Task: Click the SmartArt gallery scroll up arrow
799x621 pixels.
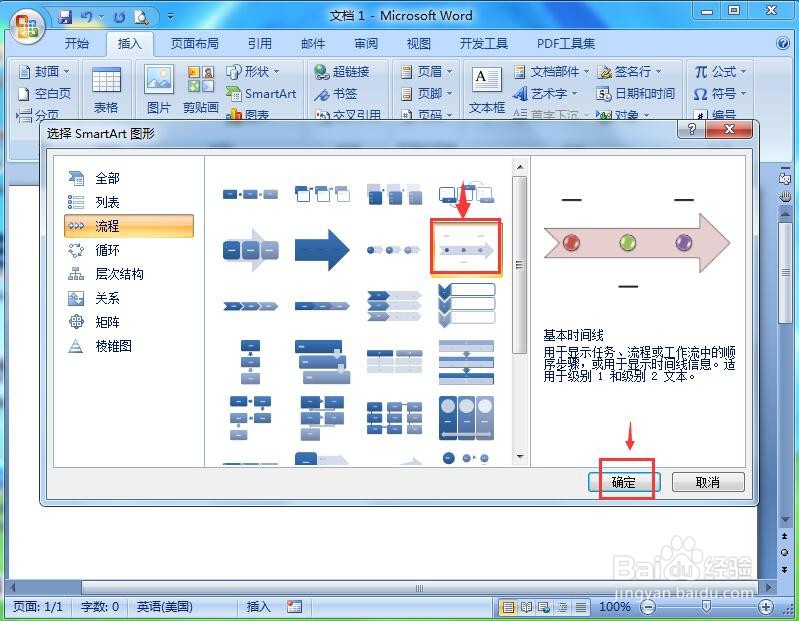Action: (x=520, y=167)
